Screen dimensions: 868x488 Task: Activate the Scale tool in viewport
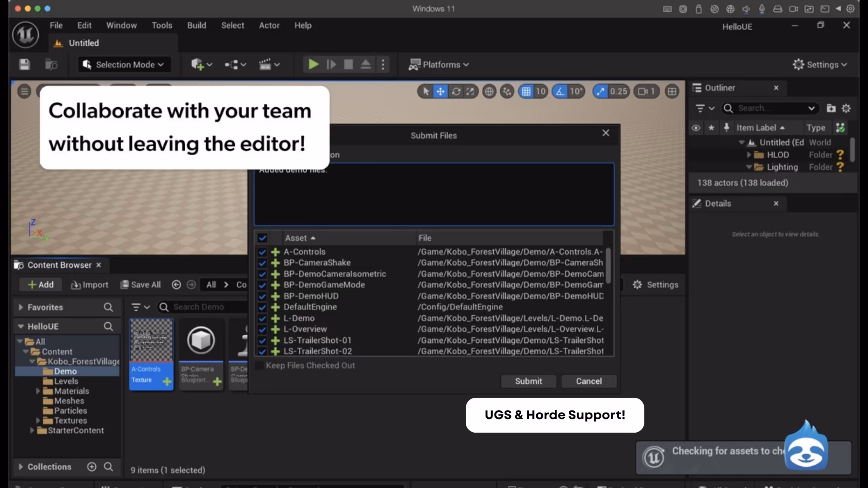470,91
